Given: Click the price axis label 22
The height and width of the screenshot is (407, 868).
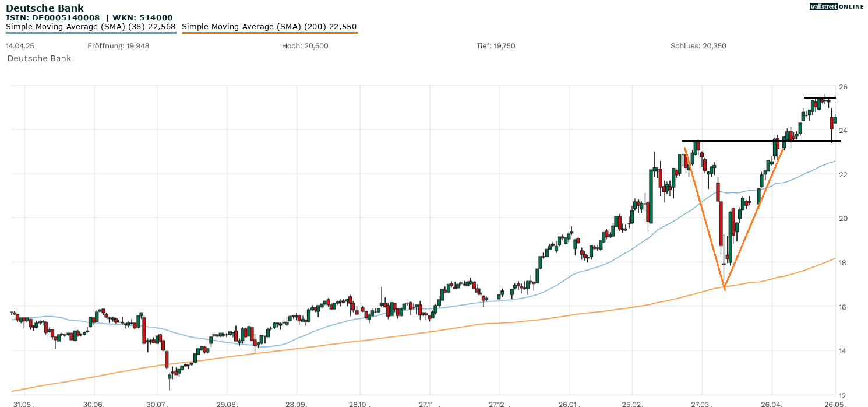Looking at the screenshot, I should [843, 175].
